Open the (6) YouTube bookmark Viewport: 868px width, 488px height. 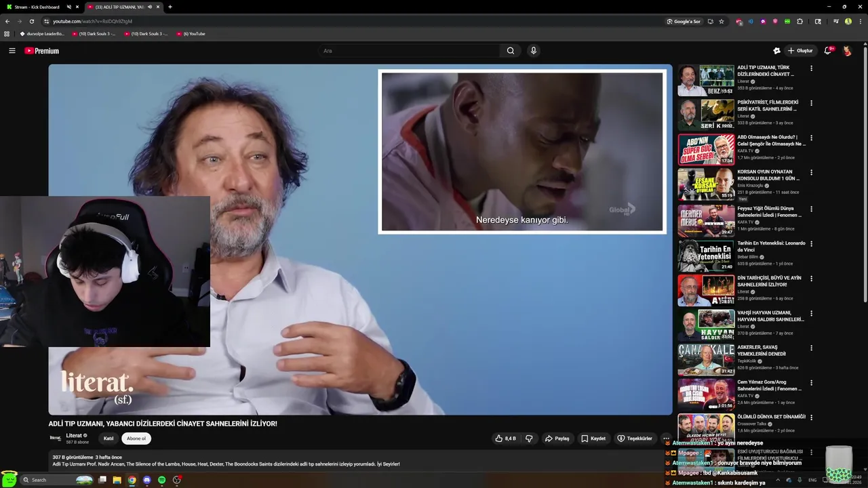[x=191, y=33]
